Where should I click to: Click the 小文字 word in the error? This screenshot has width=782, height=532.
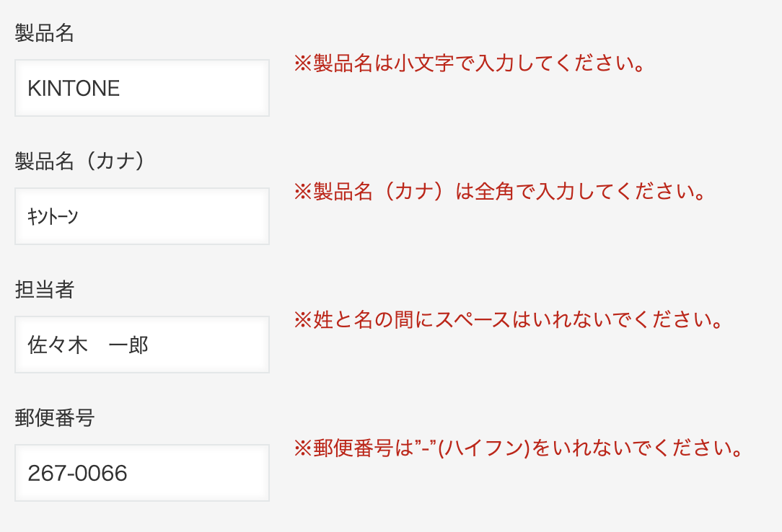tap(423, 63)
